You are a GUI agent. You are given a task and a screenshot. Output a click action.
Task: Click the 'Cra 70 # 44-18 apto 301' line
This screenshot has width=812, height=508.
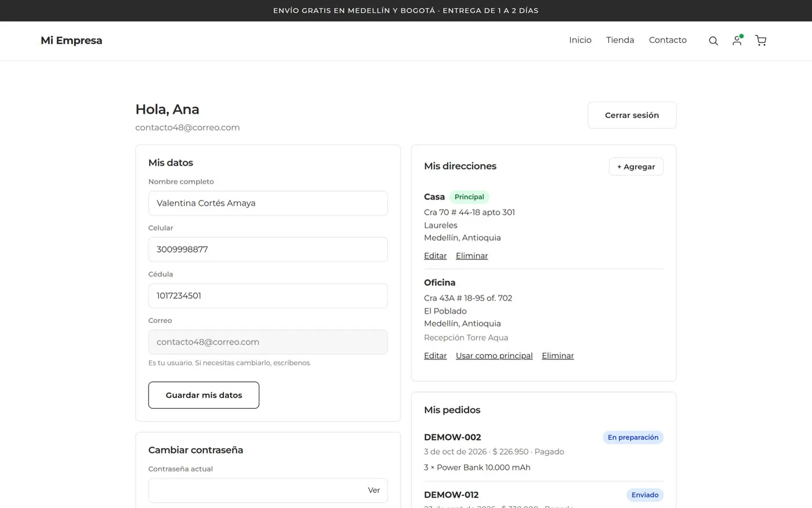coord(469,212)
